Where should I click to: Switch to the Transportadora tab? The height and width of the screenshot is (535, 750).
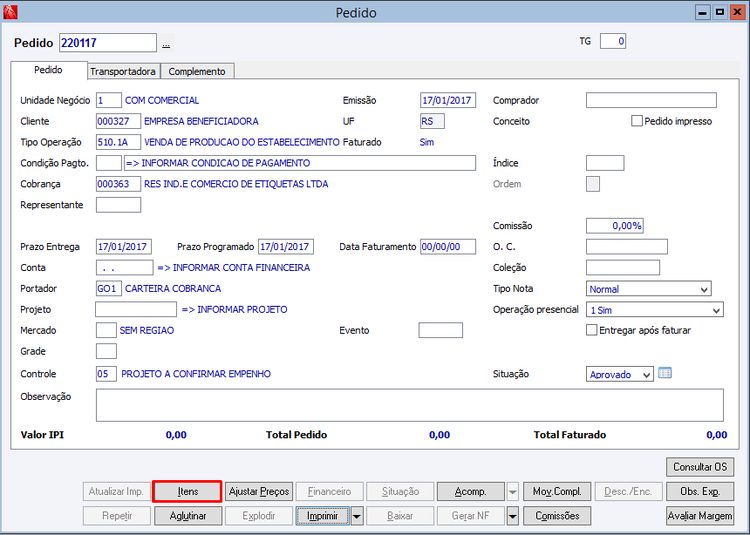pyautogui.click(x=123, y=71)
